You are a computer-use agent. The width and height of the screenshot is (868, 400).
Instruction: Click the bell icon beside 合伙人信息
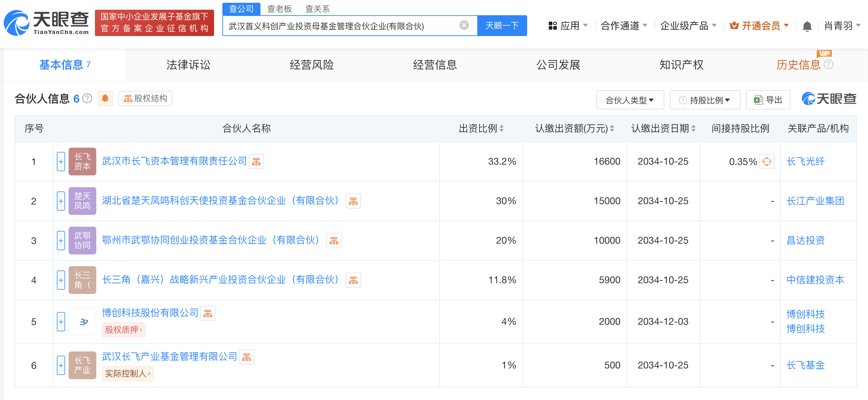pos(105,98)
